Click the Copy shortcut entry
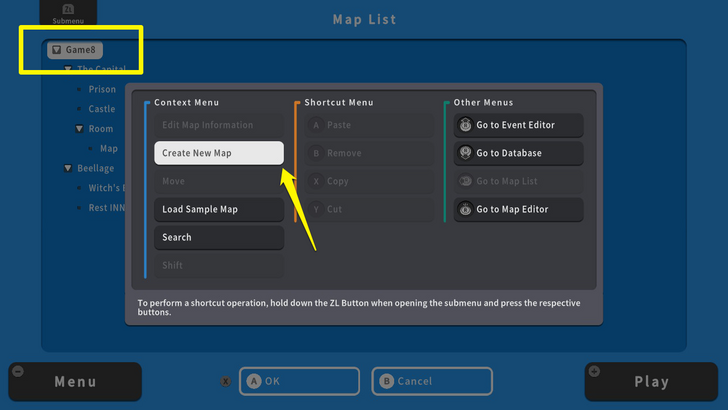The height and width of the screenshot is (410, 728). pyautogui.click(x=369, y=181)
